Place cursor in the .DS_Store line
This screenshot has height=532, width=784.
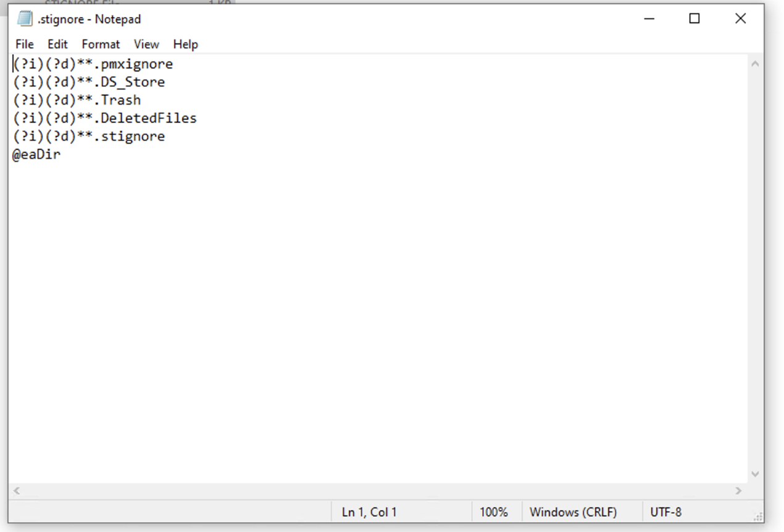90,82
